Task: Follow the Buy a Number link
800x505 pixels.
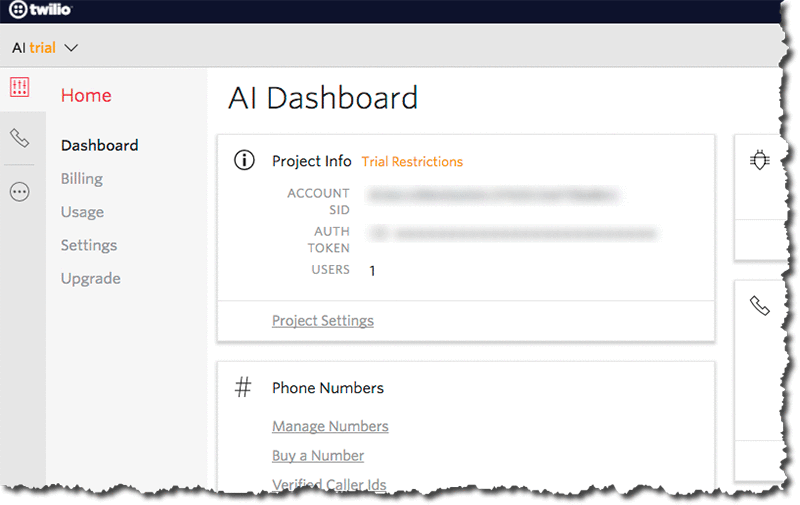Action: pos(318,455)
